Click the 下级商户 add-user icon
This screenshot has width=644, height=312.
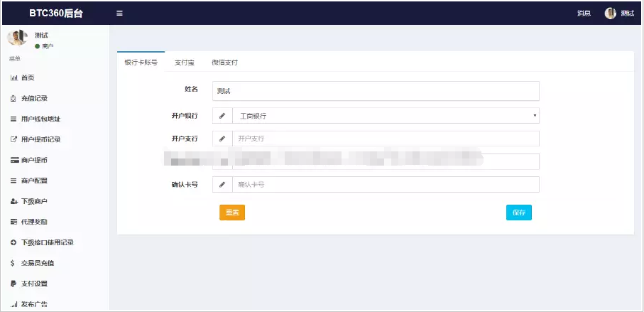tap(14, 201)
